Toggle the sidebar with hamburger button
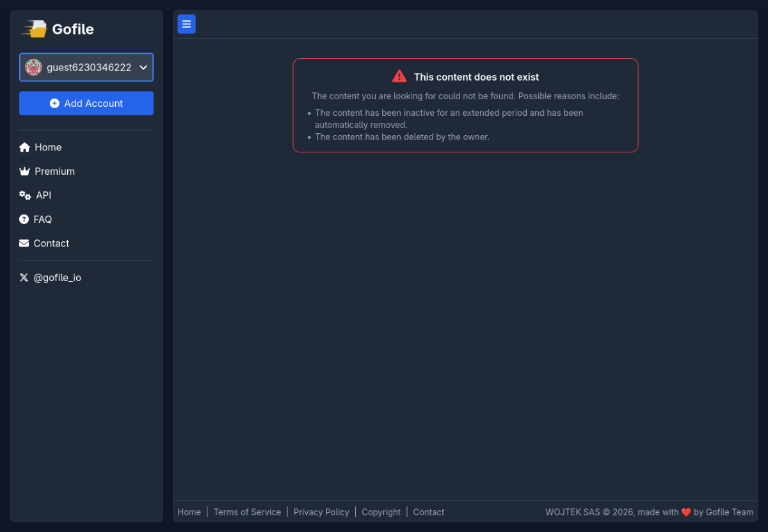 (186, 24)
